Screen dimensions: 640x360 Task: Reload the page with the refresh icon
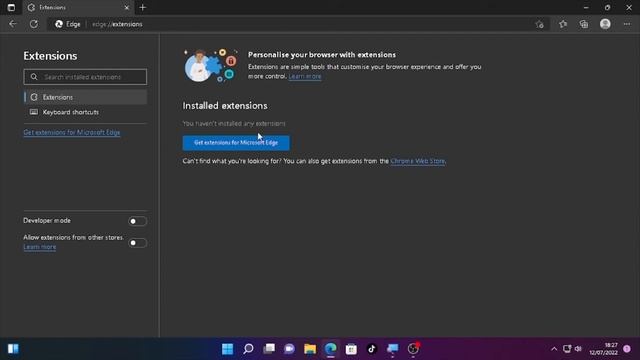(34, 24)
